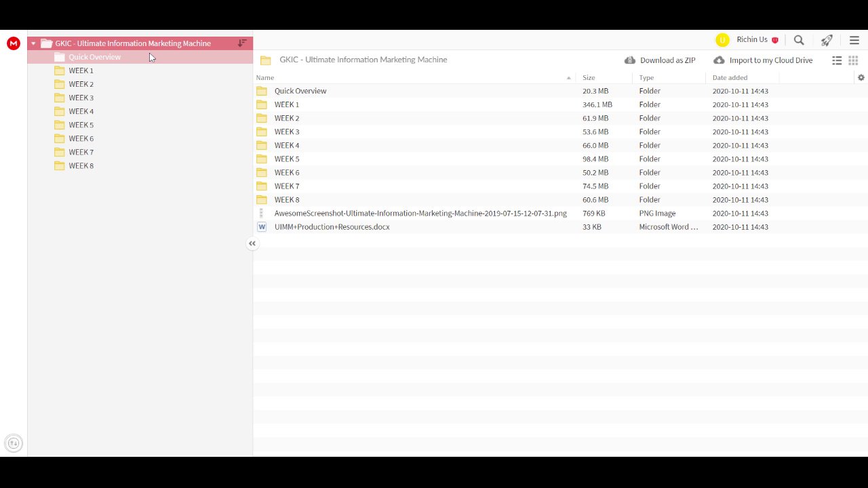Select the WEEK 8 name in file list

click(x=286, y=199)
